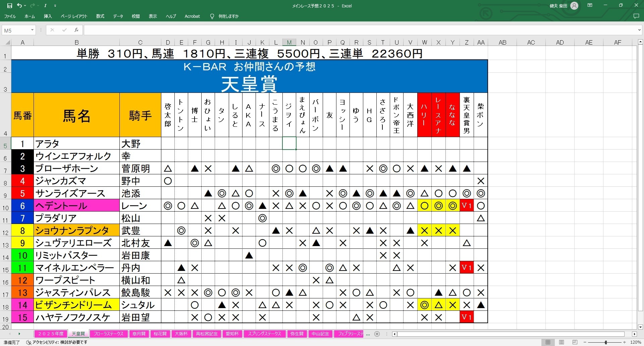Open the データ ribbon tab
The image size is (644, 346).
[x=118, y=16]
